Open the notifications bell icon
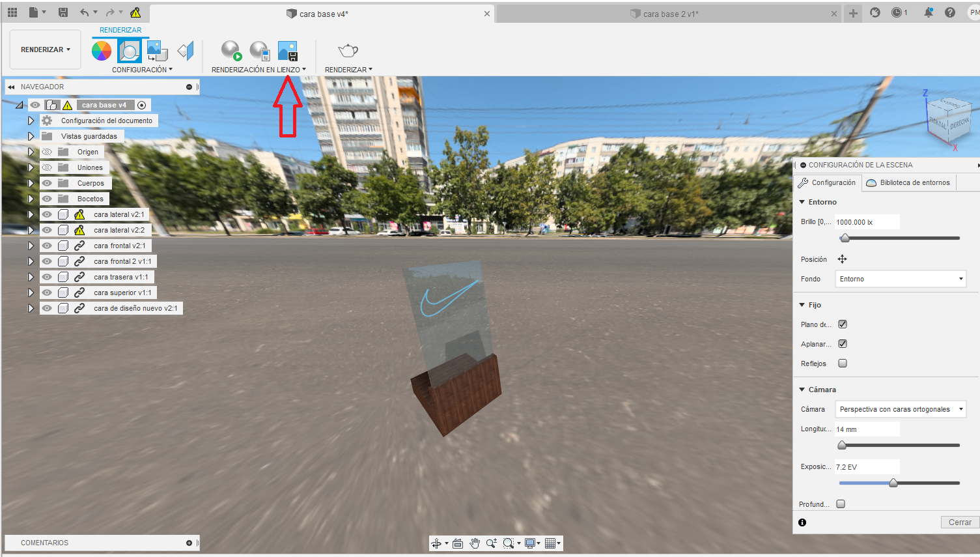The image size is (980, 557). point(929,12)
